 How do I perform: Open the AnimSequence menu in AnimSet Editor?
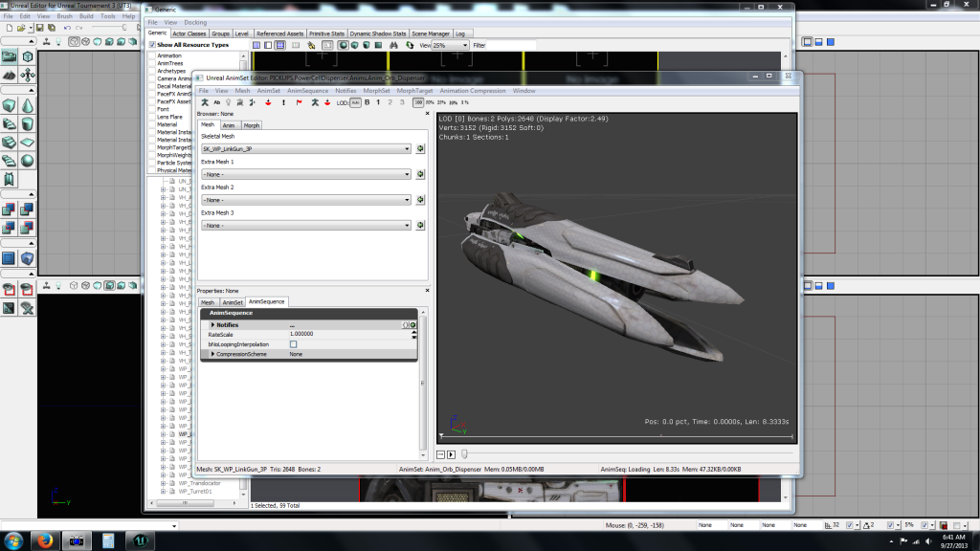307,91
